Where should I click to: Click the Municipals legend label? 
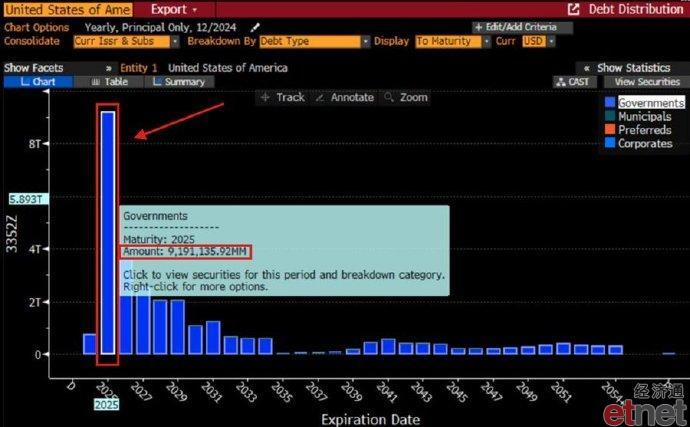point(645,116)
